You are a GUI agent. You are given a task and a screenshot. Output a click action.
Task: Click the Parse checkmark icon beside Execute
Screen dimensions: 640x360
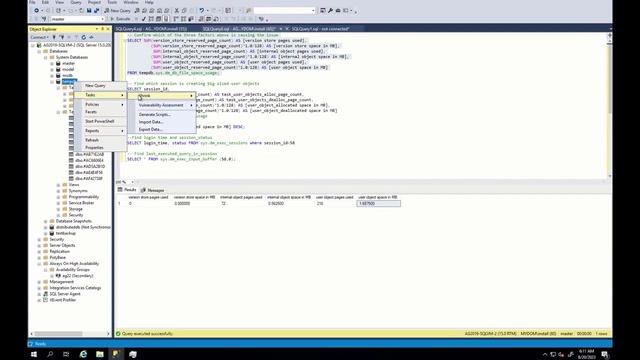(144, 19)
